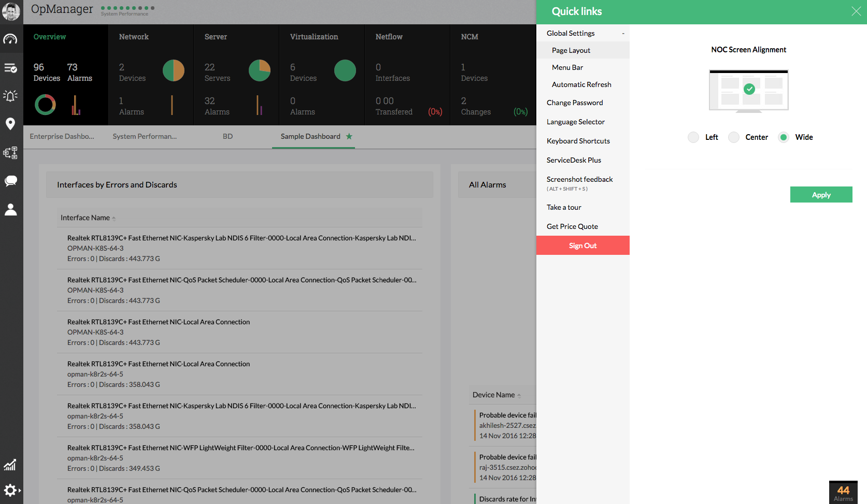Open the maps location pin icon
The height and width of the screenshot is (504, 867).
pos(10,124)
